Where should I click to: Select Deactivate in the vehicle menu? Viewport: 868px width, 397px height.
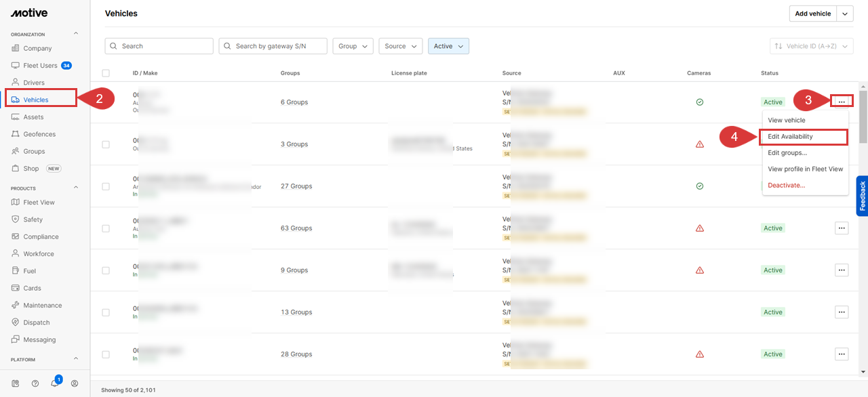click(x=786, y=186)
